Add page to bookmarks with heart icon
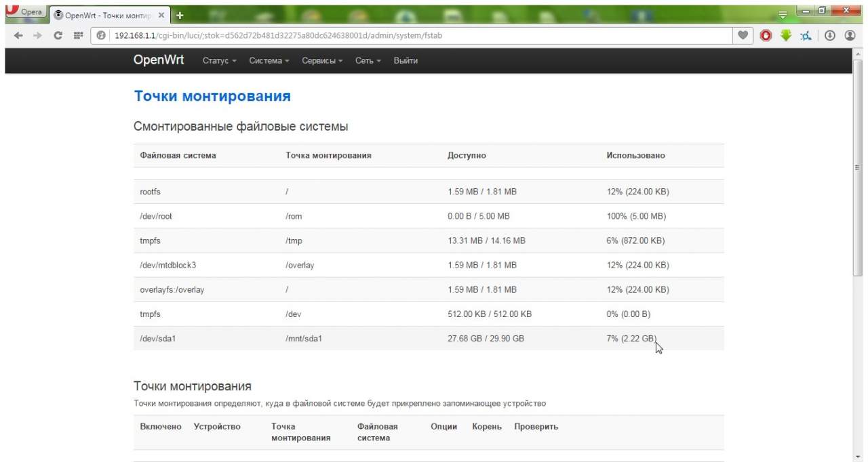The image size is (868, 462). click(x=743, y=35)
